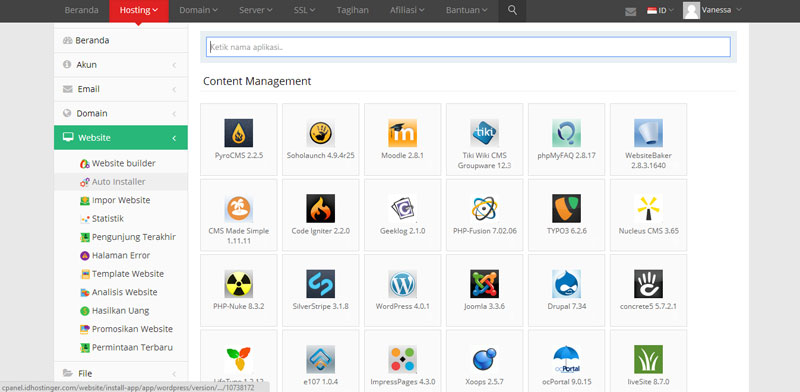Open the e107 1.0.4 icon
Image resolution: width=800 pixels, height=392 pixels.
click(320, 359)
